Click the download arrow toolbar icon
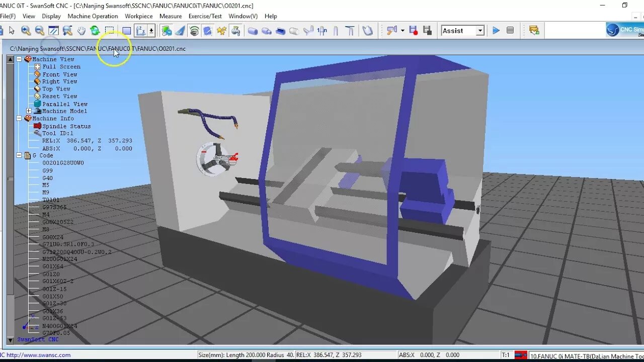The image size is (644, 362). (x=151, y=31)
